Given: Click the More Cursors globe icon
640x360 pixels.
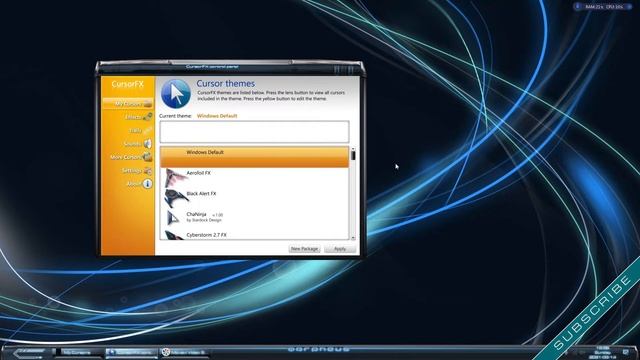Looking at the screenshot, I should (147, 157).
